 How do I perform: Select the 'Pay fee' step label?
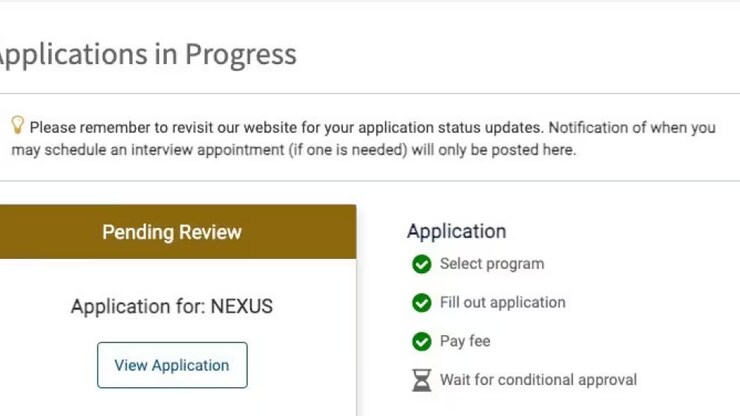(465, 341)
